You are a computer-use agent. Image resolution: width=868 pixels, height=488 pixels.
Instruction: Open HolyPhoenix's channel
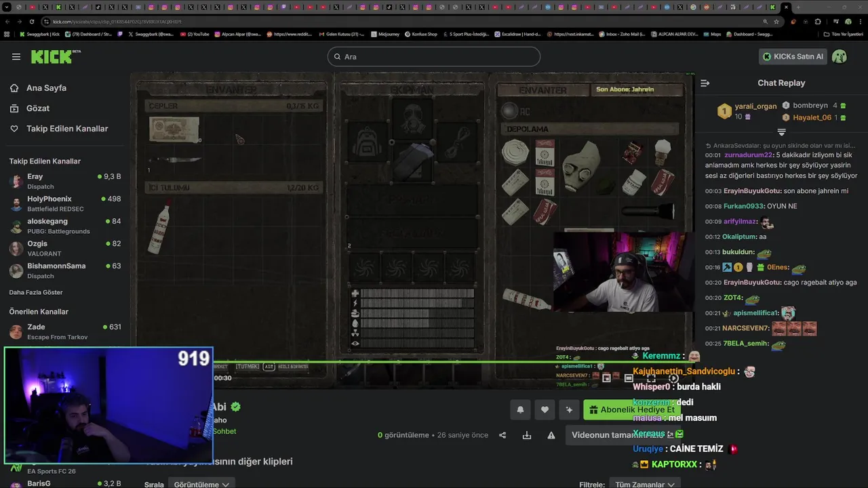pyautogui.click(x=65, y=203)
